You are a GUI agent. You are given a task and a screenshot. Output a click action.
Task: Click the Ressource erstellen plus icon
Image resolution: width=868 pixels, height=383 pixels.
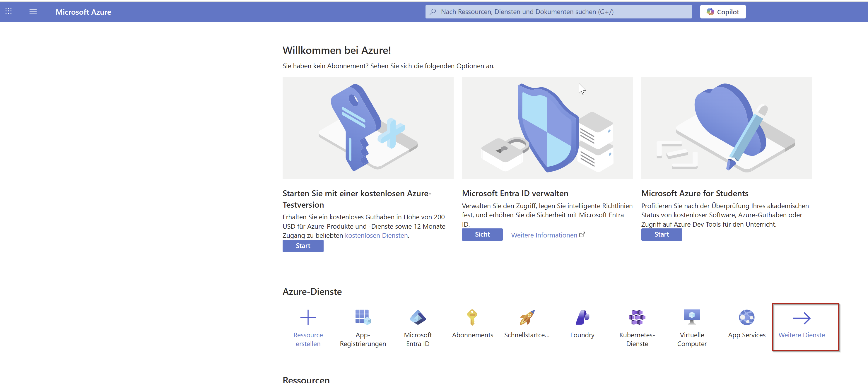click(x=308, y=317)
